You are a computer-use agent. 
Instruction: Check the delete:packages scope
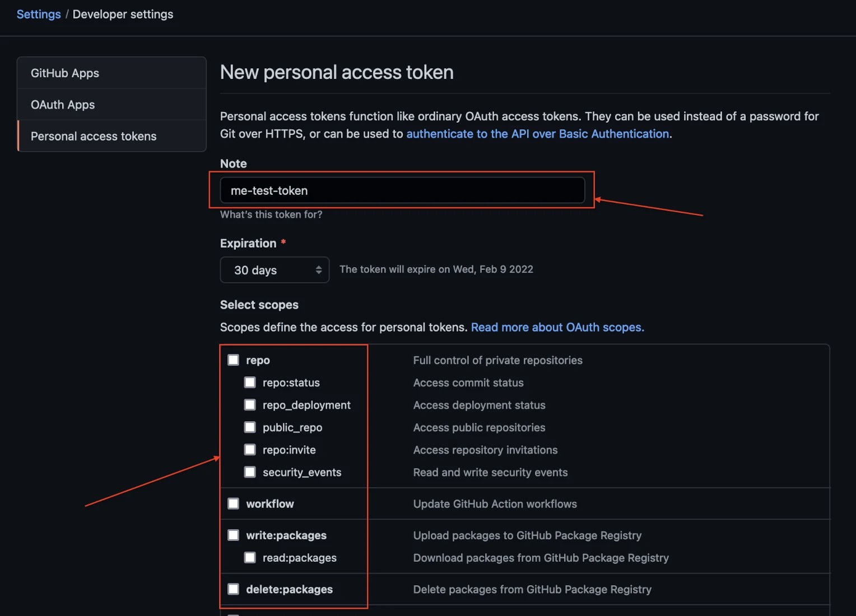233,589
